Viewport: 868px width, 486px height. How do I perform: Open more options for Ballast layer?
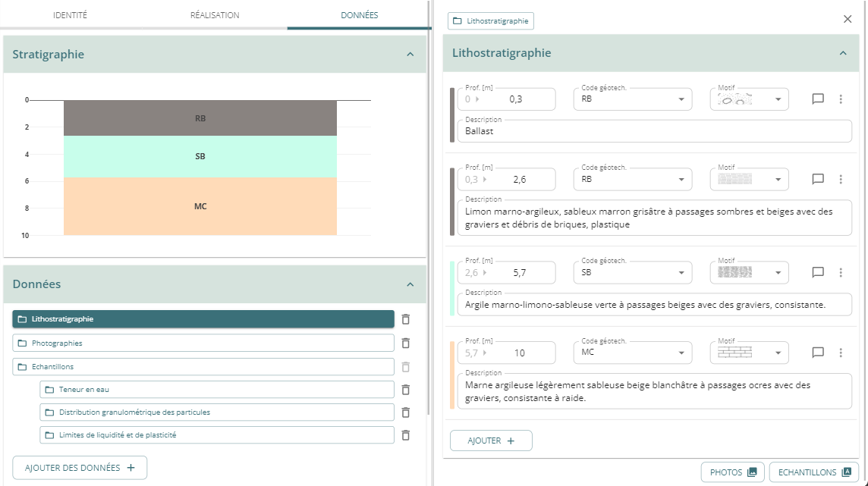[840, 99]
